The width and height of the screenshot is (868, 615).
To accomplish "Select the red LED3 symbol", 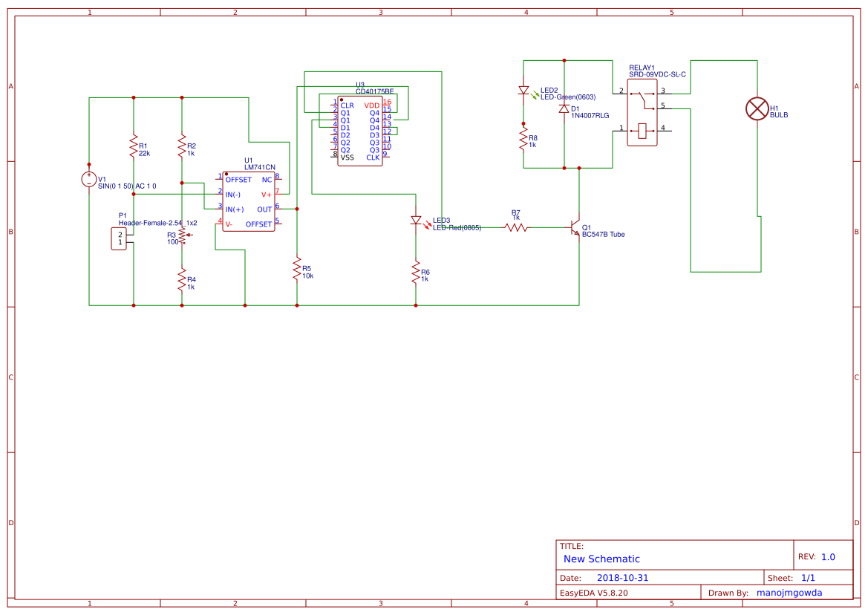I will (x=417, y=221).
